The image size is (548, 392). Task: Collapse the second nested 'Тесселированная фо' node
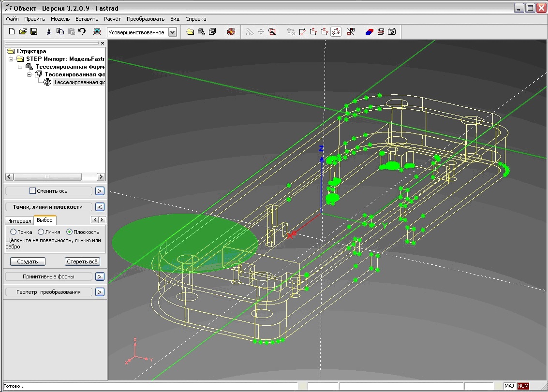click(30, 74)
